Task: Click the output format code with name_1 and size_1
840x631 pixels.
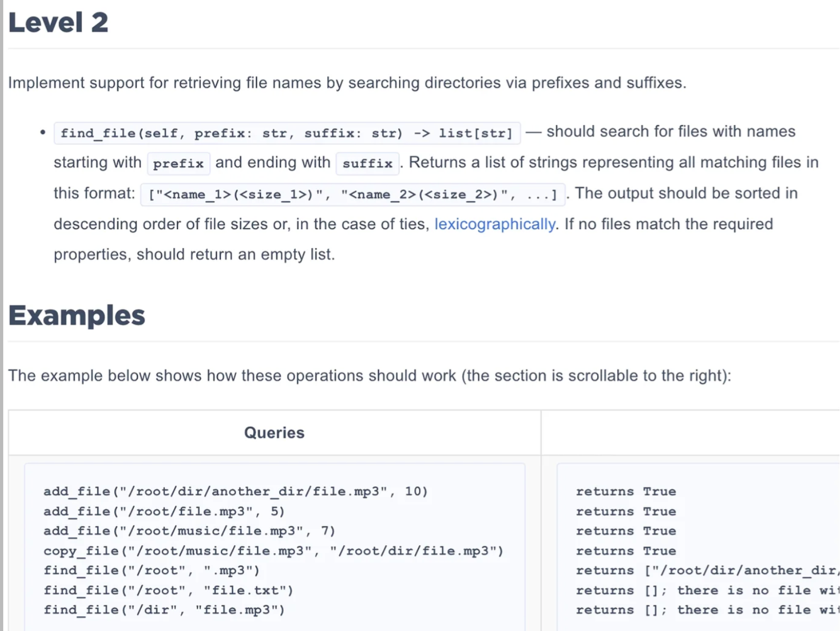Action: point(353,195)
